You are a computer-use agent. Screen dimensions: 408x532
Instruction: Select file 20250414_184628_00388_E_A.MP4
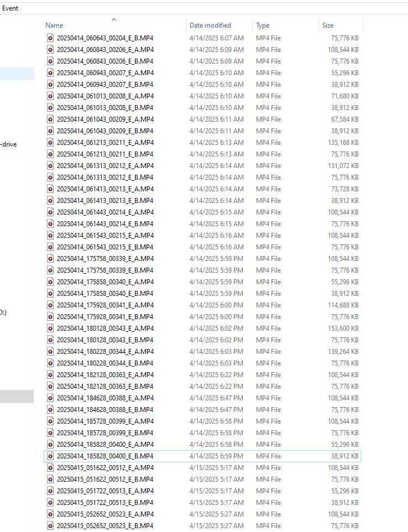coord(105,398)
